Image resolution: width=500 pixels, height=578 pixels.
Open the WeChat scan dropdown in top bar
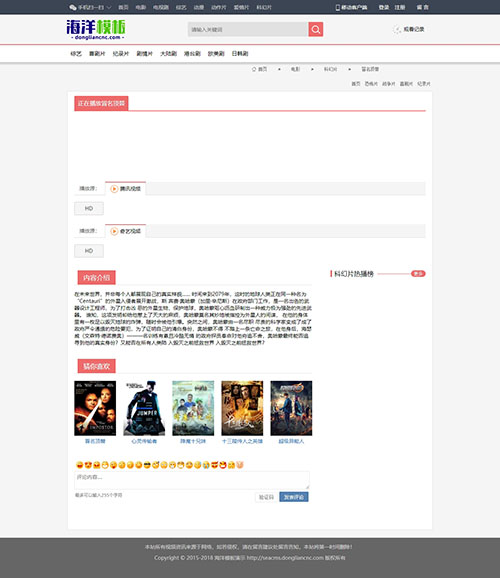pos(90,7)
